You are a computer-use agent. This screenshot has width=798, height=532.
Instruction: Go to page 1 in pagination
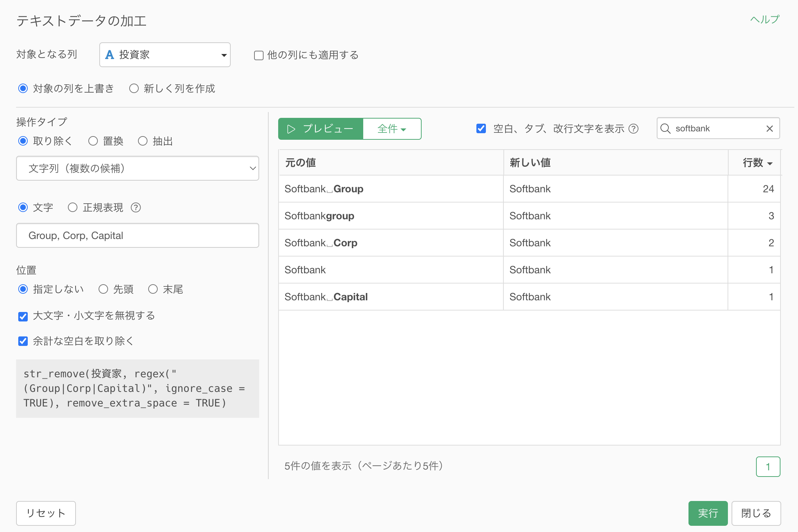click(x=768, y=467)
